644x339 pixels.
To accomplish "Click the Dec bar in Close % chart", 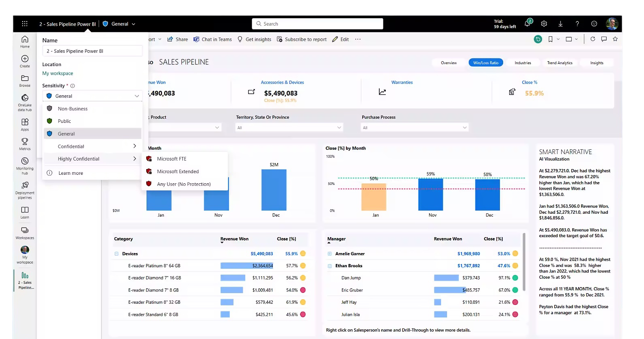I will pos(488,195).
